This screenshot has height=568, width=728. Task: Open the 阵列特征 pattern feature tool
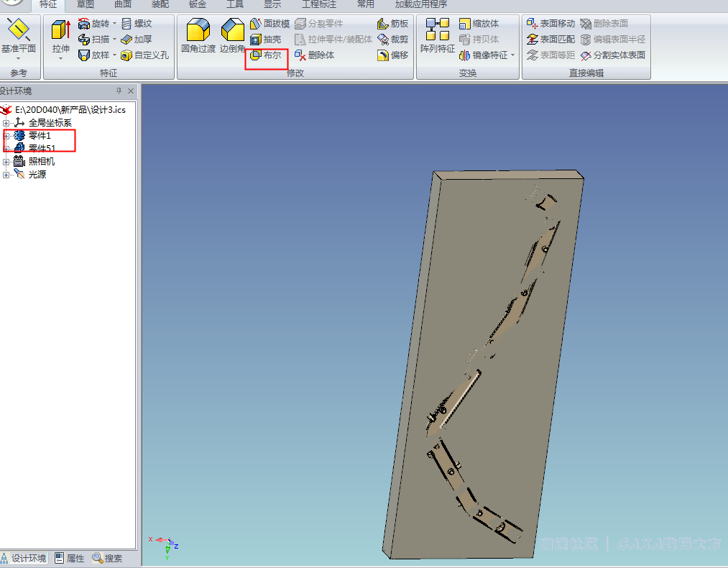coord(437,37)
